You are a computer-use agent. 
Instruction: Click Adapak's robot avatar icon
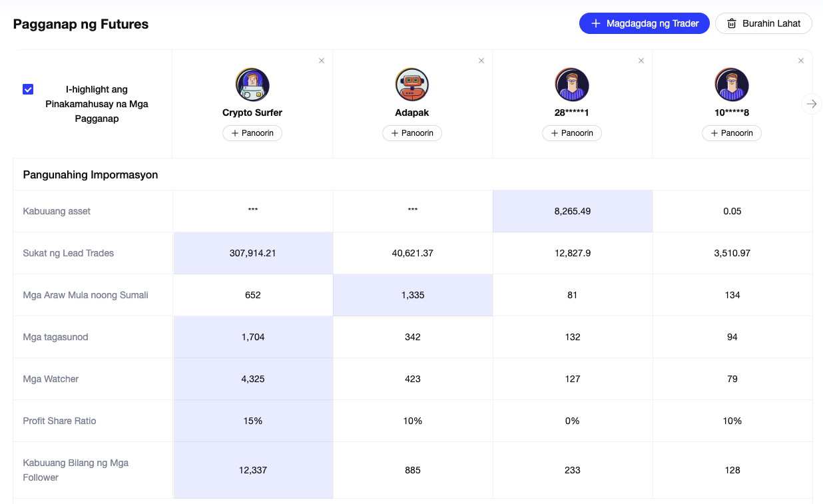[412, 85]
